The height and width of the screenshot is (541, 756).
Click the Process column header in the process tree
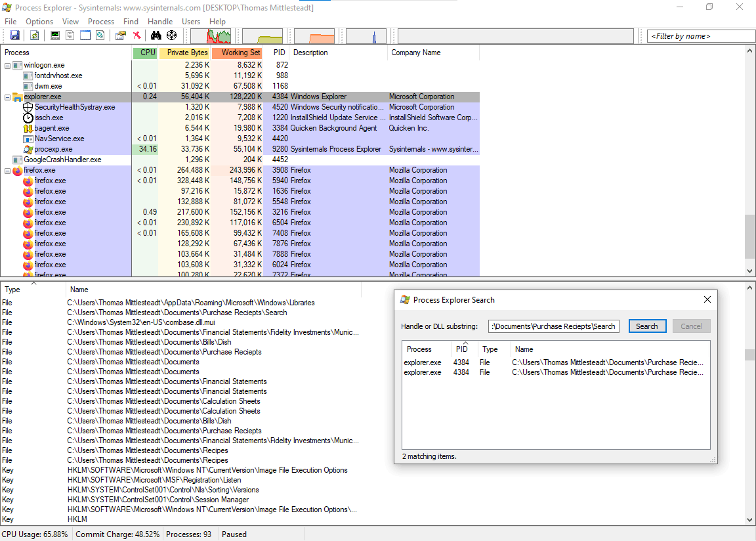66,53
